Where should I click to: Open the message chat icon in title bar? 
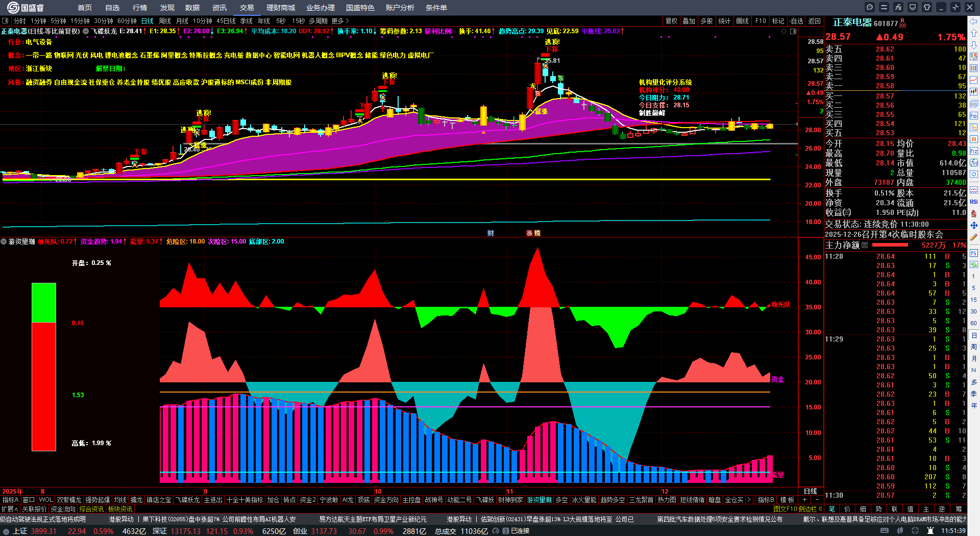[x=870, y=7]
